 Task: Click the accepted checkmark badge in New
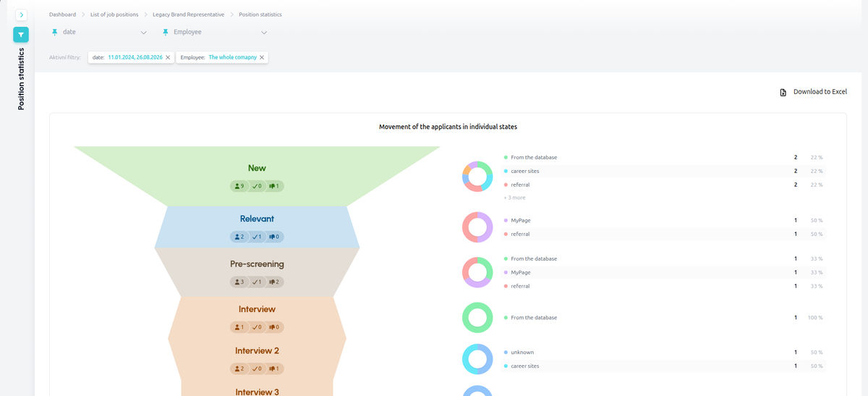pyautogui.click(x=257, y=186)
